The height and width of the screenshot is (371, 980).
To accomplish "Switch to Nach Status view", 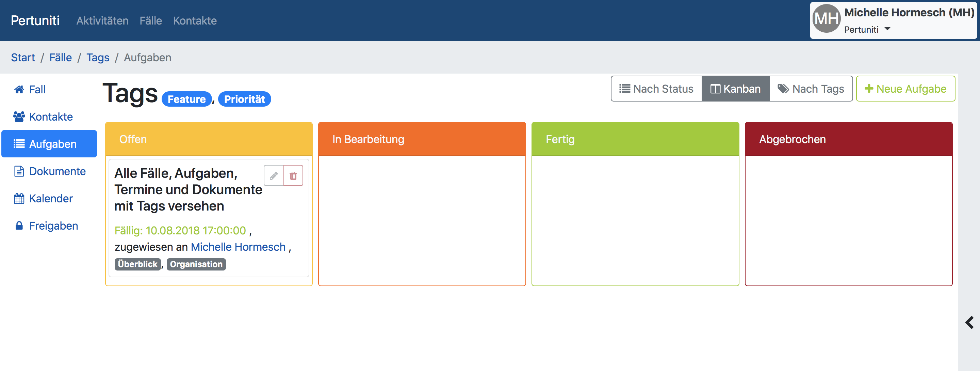I will [x=656, y=89].
